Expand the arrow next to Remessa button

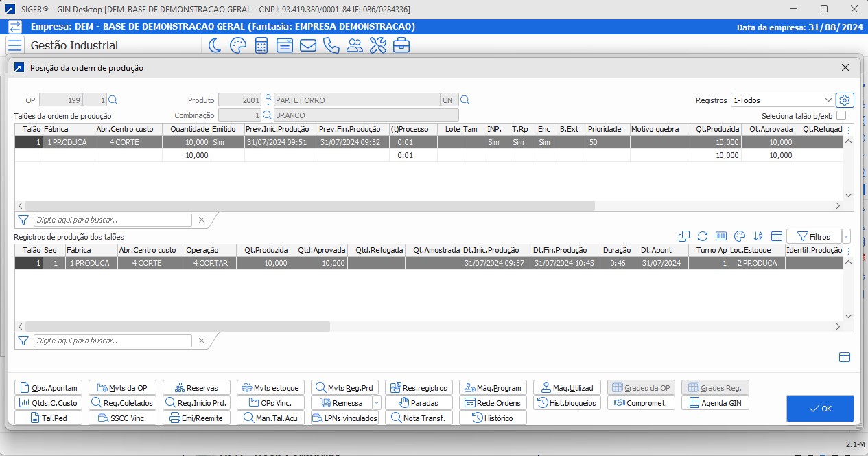coord(376,403)
